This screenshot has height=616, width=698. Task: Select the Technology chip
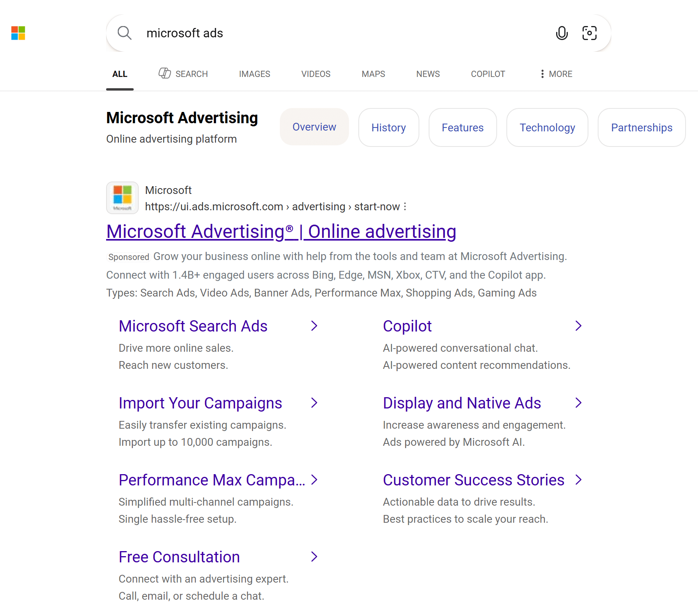[x=547, y=127]
